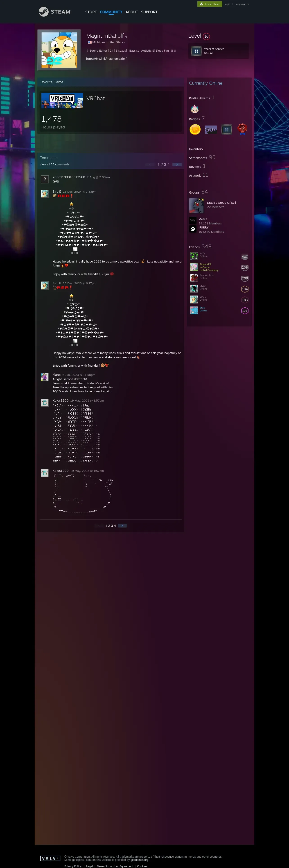289x868 pixels.
Task: Click friend StormXF3 avatar
Action: (194, 267)
